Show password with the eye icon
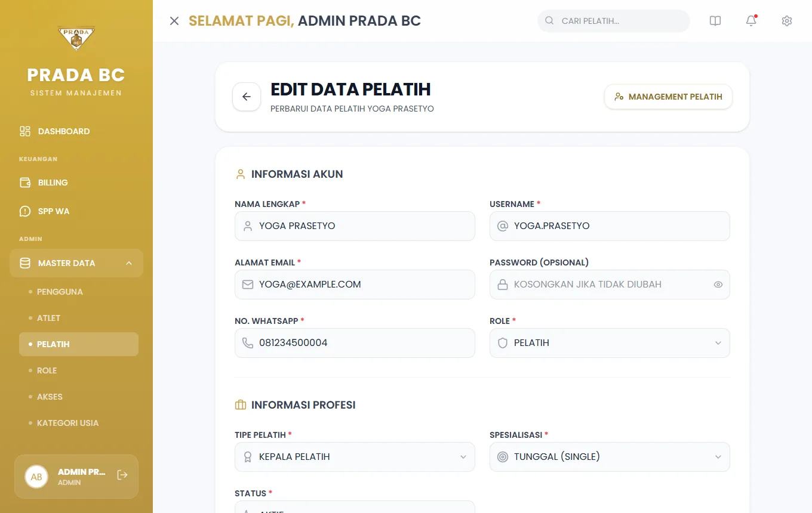Screen dimensions: 812x513 pyautogui.click(x=718, y=285)
